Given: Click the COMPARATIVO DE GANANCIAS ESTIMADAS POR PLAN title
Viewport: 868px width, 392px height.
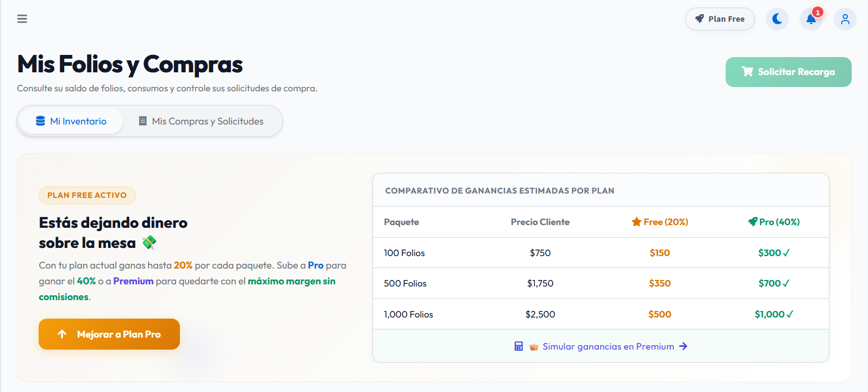Looking at the screenshot, I should click(499, 191).
